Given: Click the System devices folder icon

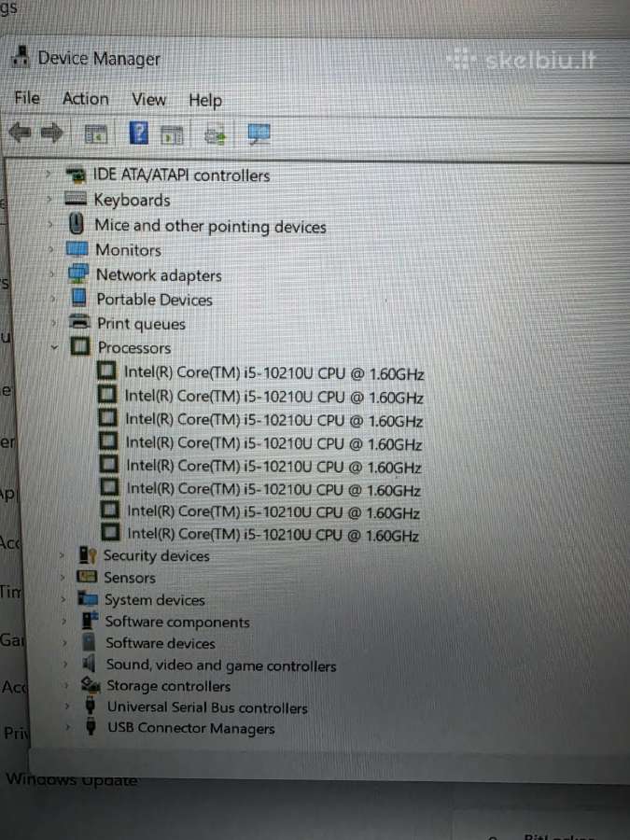Looking at the screenshot, I should tap(88, 598).
